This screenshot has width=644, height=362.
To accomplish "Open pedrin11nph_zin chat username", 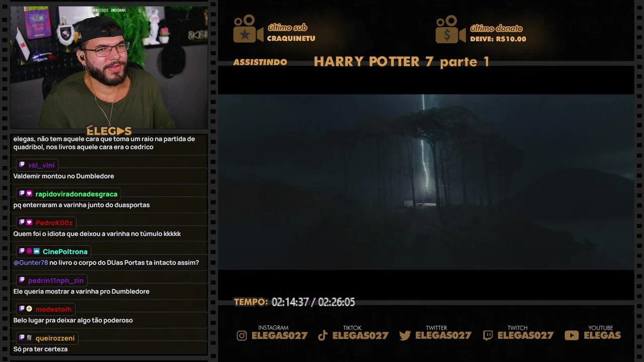I will (56, 281).
